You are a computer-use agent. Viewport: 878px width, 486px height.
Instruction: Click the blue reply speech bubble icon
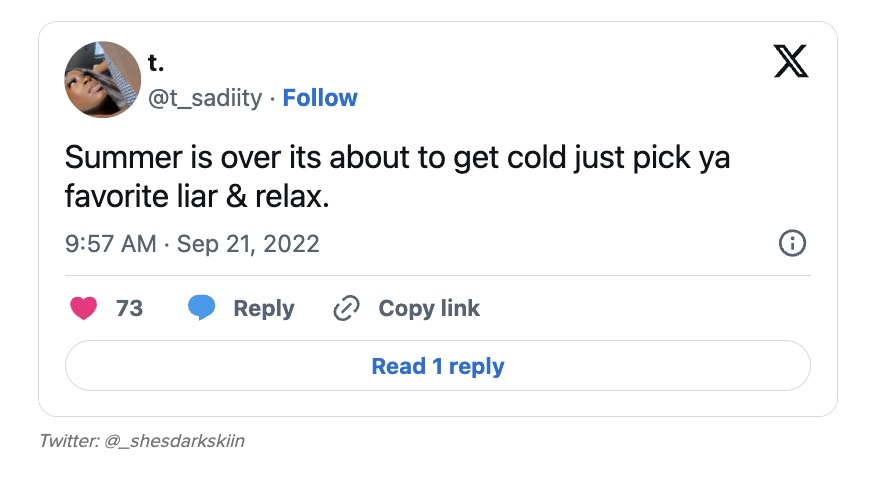pos(202,309)
